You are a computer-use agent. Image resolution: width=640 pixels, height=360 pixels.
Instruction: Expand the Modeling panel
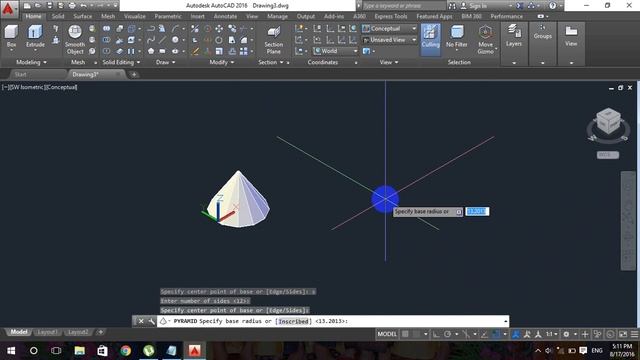point(31,62)
